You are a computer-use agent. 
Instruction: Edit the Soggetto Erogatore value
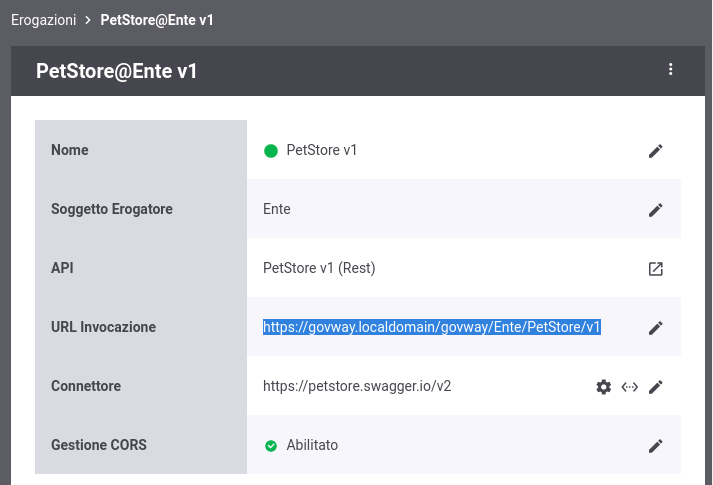tap(655, 210)
